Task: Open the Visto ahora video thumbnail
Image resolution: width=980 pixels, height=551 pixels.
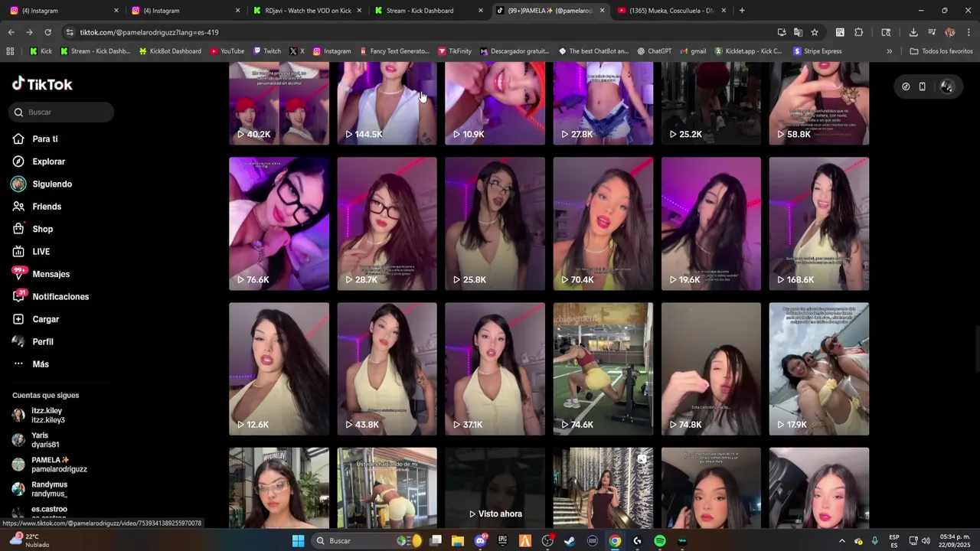Action: 495,487
